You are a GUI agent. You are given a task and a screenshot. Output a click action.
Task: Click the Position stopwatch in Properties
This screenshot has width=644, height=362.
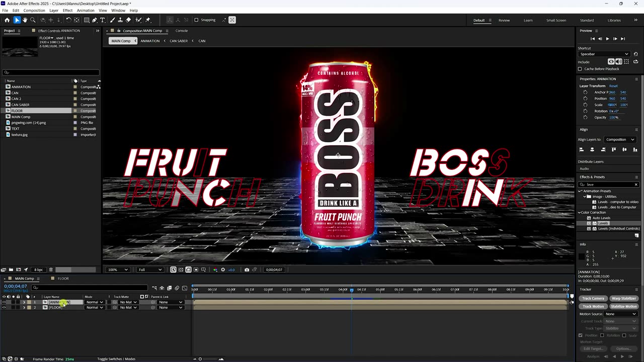coord(585,99)
